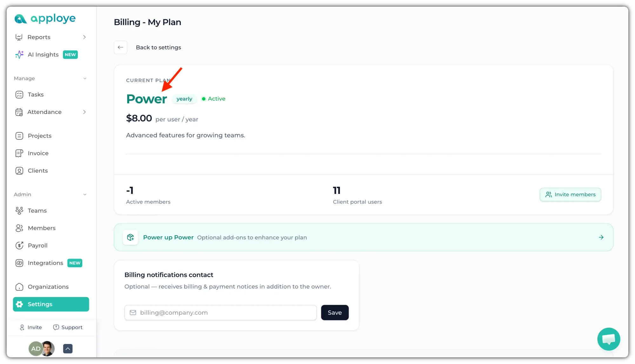The width and height of the screenshot is (635, 364).
Task: Click the Payroll dollar icon
Action: 19,245
